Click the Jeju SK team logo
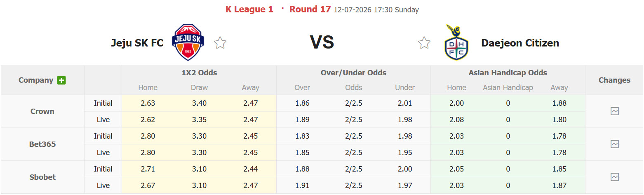Viewport: 644px width, 195px height. click(x=188, y=42)
